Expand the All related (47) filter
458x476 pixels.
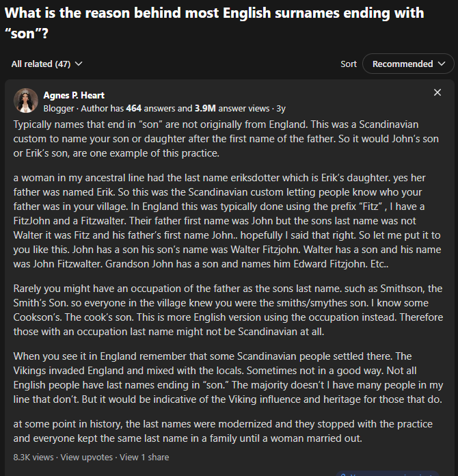click(x=46, y=64)
